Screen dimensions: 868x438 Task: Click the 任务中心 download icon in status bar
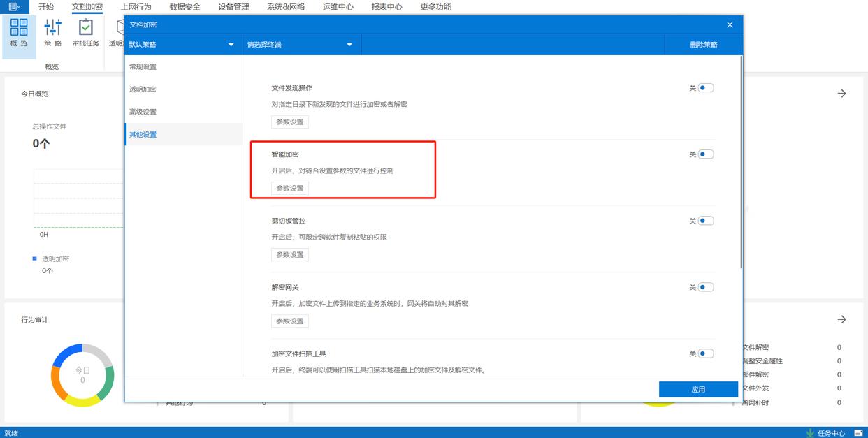coord(810,432)
